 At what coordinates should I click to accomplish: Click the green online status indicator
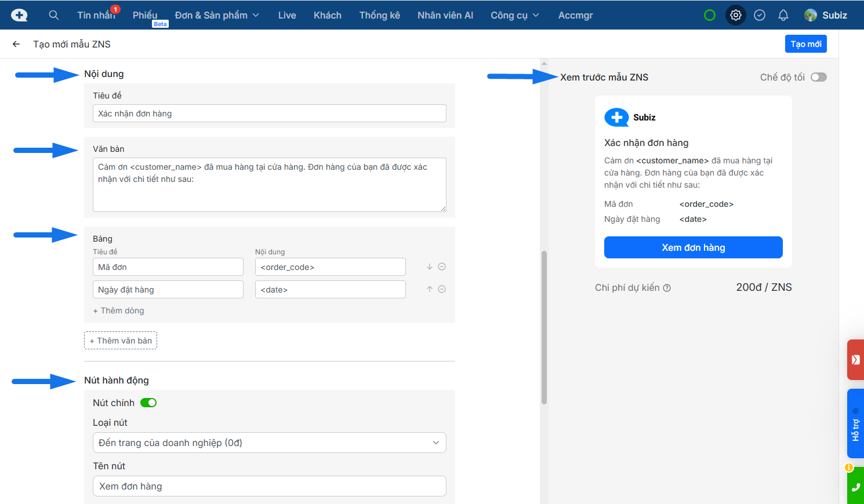pos(710,15)
